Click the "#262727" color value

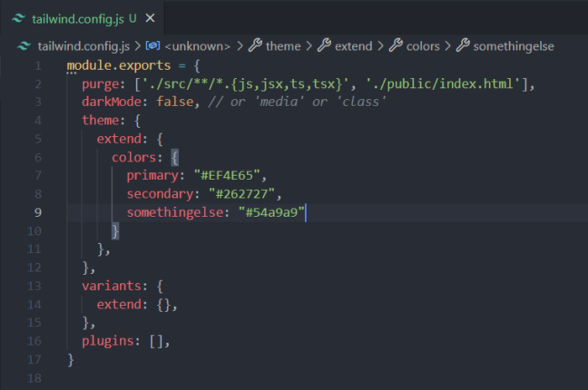(242, 194)
